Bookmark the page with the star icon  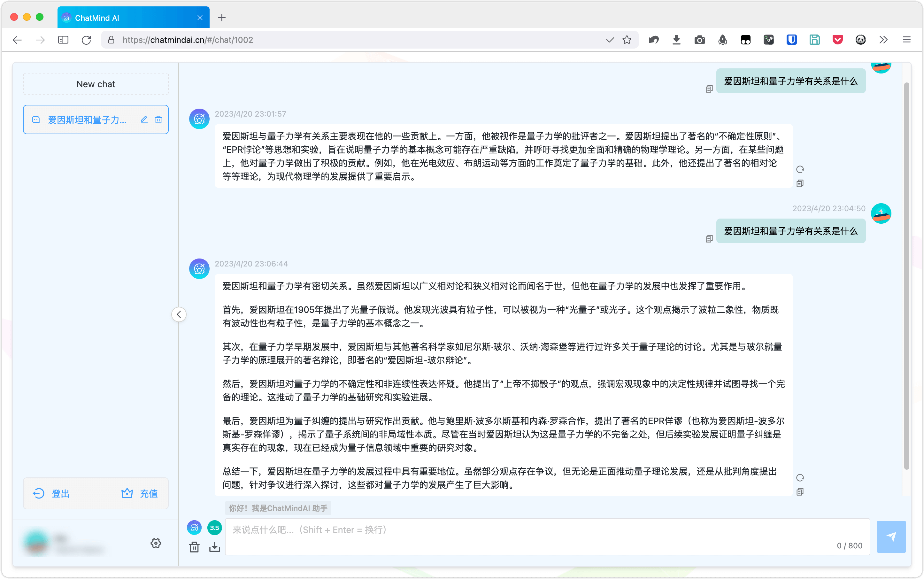point(627,40)
